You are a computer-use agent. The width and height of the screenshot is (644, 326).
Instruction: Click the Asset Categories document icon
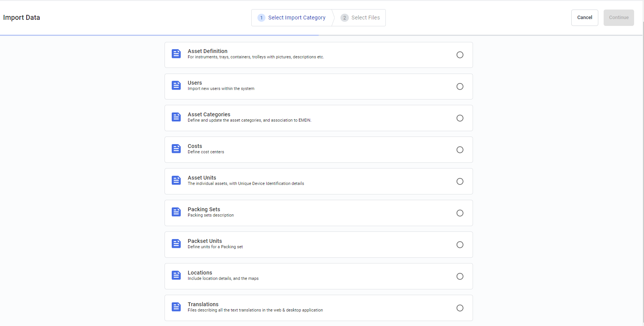[176, 117]
